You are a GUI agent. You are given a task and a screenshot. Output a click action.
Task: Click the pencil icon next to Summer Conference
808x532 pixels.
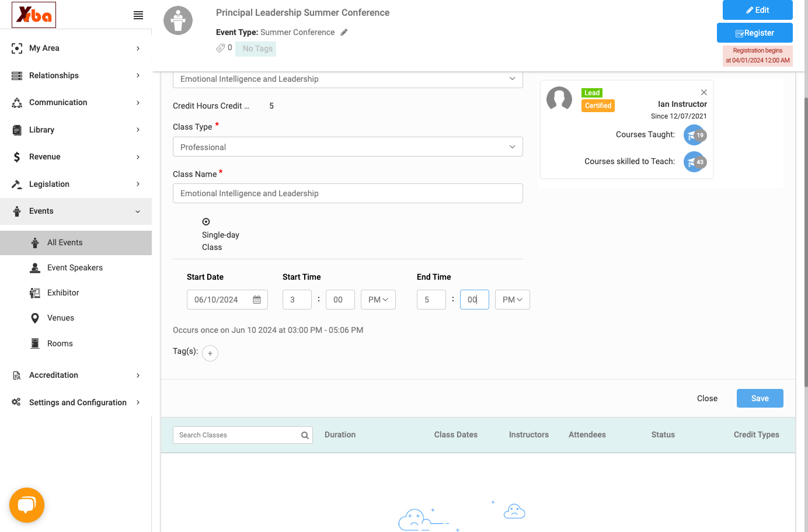(344, 32)
